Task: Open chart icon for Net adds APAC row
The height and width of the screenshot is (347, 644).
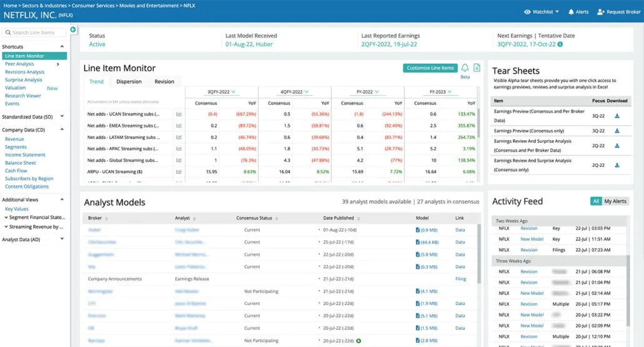Action: tap(179, 149)
